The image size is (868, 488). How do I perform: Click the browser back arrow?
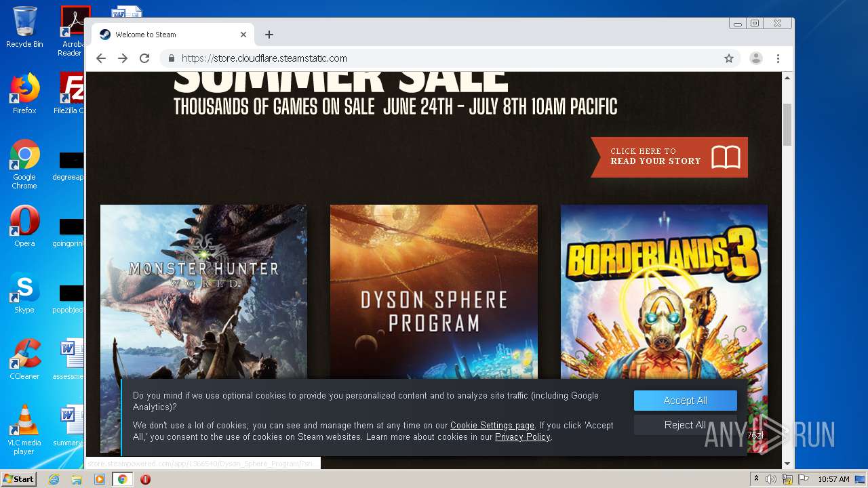[x=101, y=58]
